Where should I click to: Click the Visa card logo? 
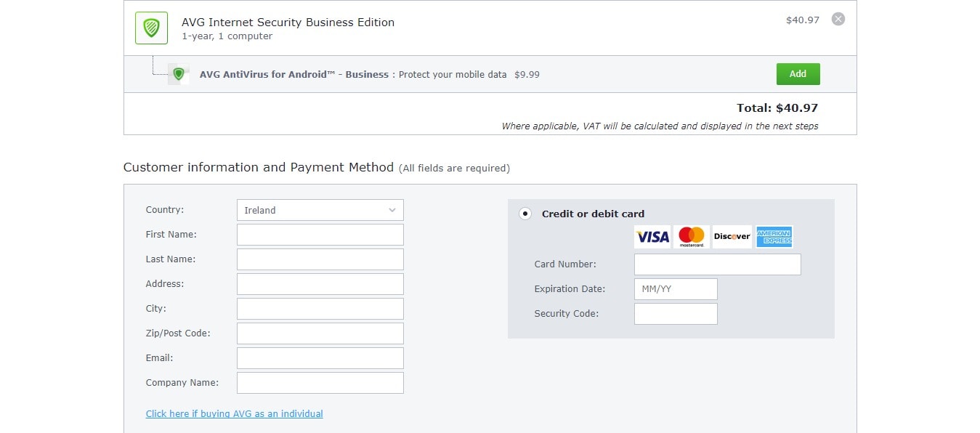pyautogui.click(x=652, y=237)
